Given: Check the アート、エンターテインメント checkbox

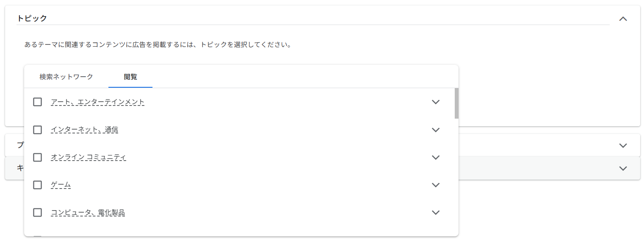Looking at the screenshot, I should (38, 102).
